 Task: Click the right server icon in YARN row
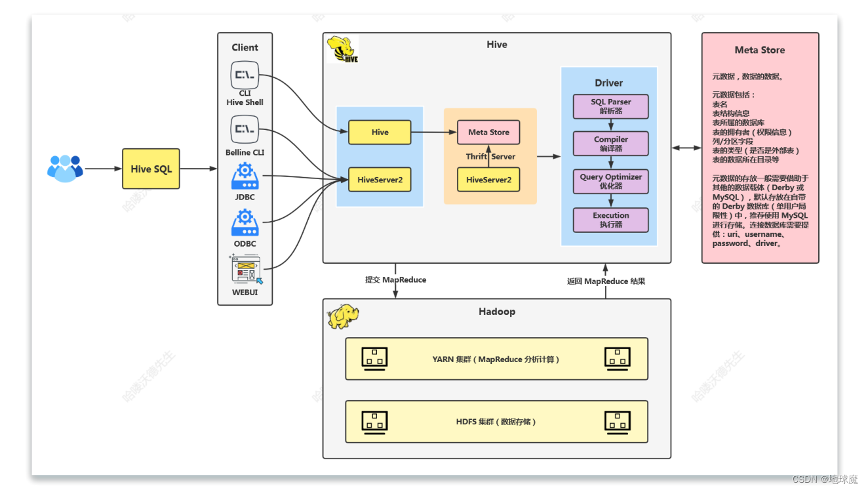(x=618, y=359)
